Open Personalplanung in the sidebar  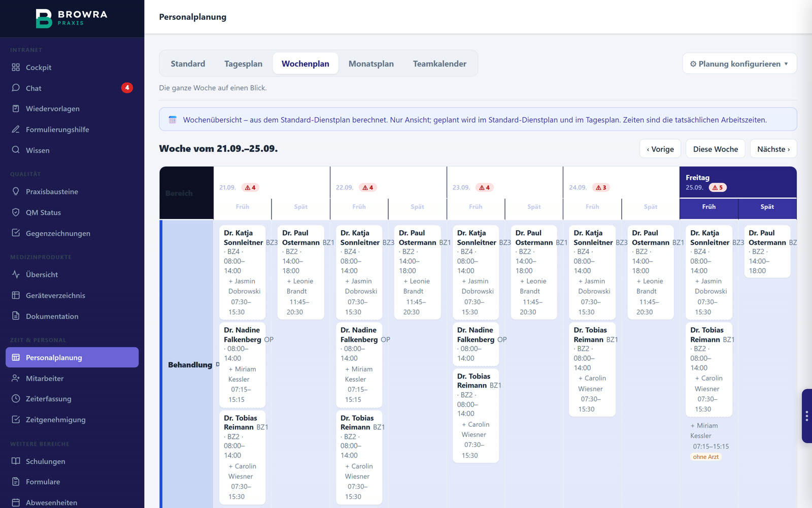[72, 357]
